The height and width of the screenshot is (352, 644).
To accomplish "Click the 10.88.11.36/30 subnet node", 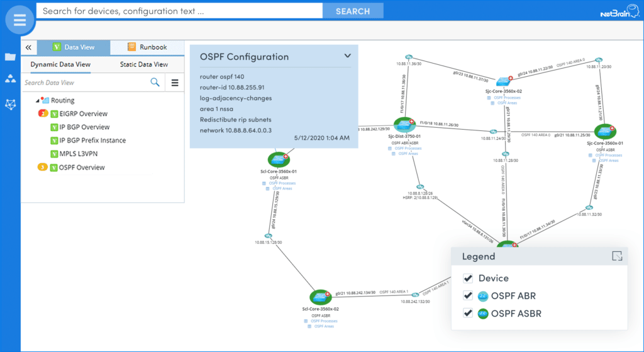I will click(409, 57).
